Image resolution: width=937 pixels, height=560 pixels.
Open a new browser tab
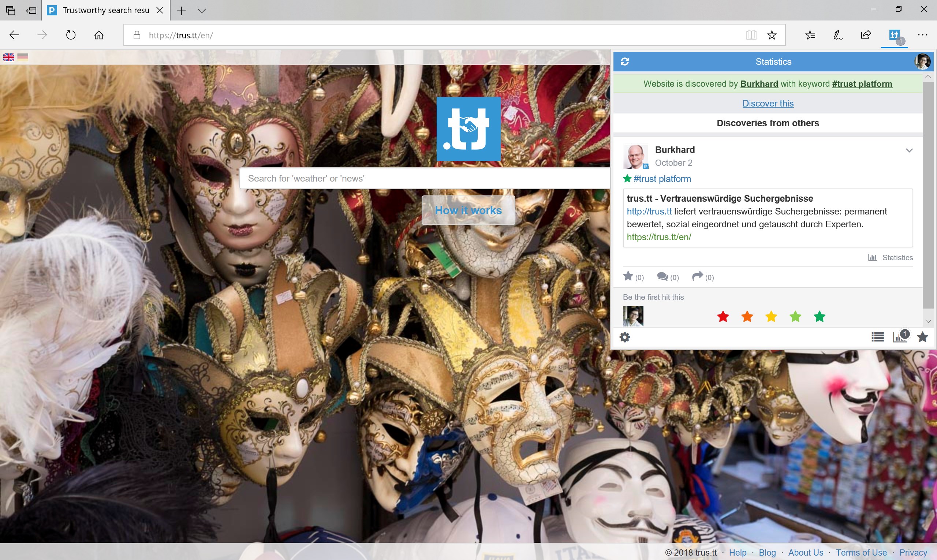181,11
